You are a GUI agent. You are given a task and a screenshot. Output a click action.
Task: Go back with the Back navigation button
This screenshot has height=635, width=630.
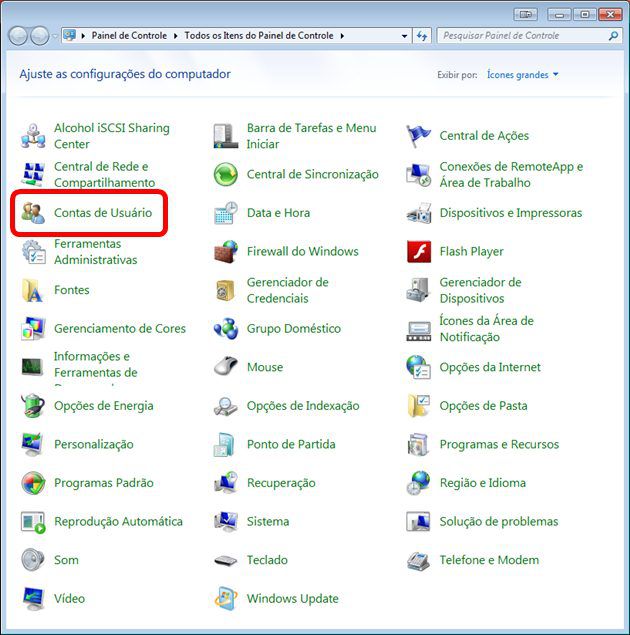click(18, 36)
